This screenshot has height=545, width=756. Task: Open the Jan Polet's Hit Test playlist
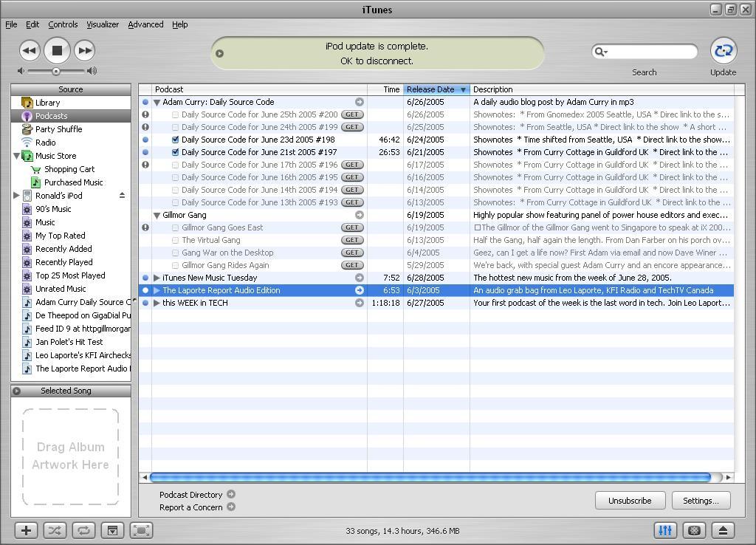tap(71, 342)
